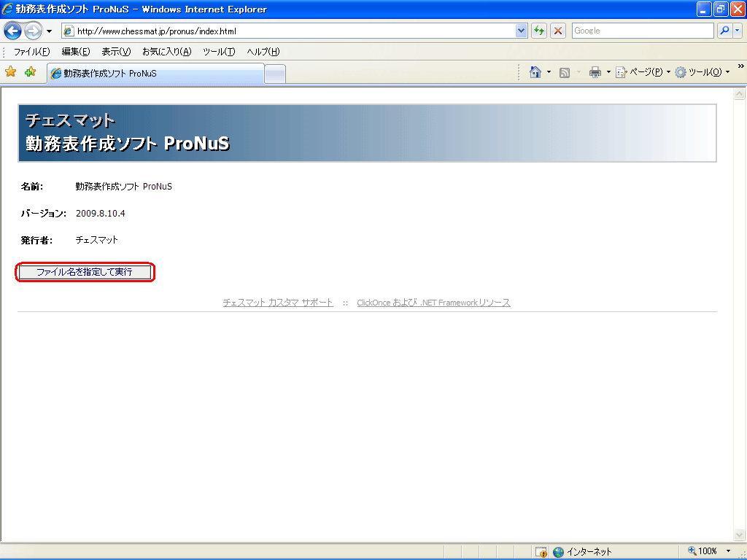747x560 pixels.
Task: Open the チェスマット カスタマ サポート link
Action: pos(278,303)
